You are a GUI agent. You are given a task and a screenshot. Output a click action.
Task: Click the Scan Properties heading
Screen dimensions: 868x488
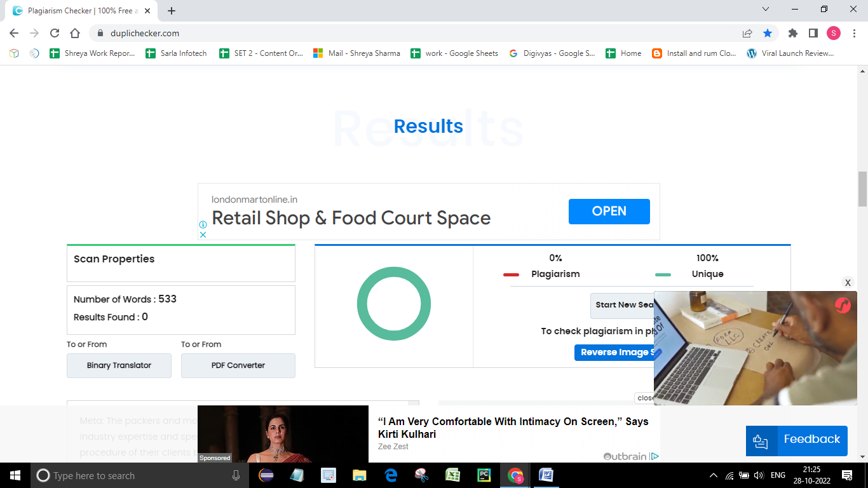click(x=114, y=259)
